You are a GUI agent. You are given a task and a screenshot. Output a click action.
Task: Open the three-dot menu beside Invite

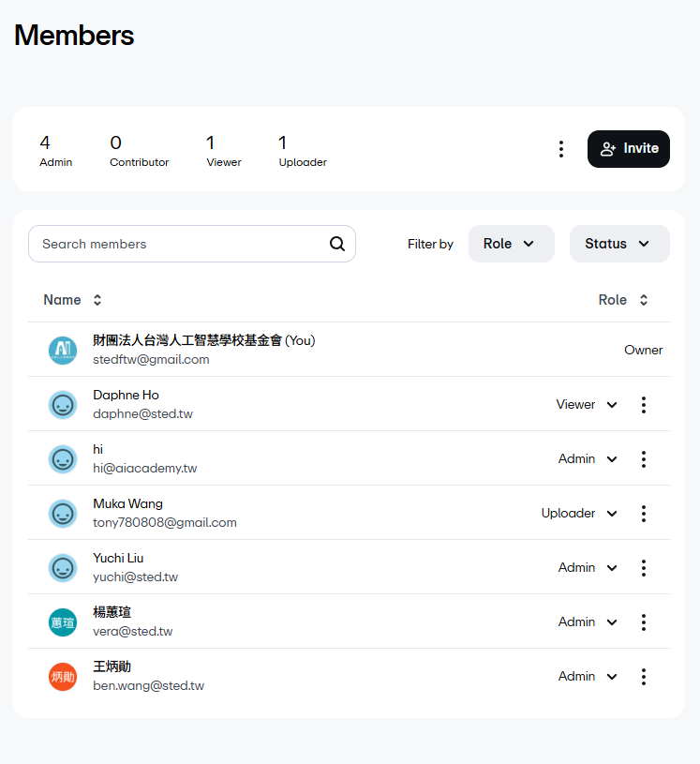pos(560,149)
